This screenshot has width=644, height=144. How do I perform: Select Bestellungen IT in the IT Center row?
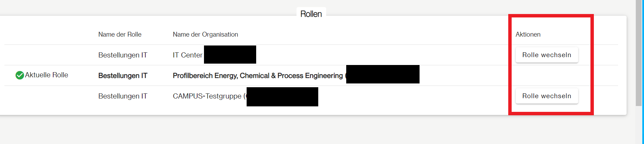pos(123,55)
